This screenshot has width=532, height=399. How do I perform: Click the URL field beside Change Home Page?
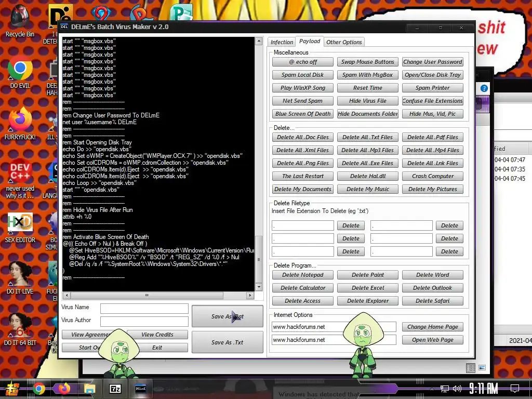click(x=334, y=327)
